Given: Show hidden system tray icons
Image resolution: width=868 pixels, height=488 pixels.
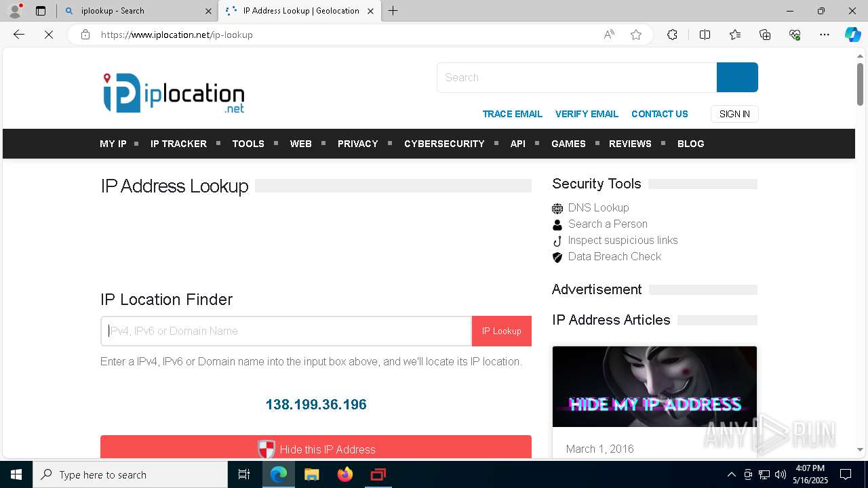Looking at the screenshot, I should tap(731, 474).
